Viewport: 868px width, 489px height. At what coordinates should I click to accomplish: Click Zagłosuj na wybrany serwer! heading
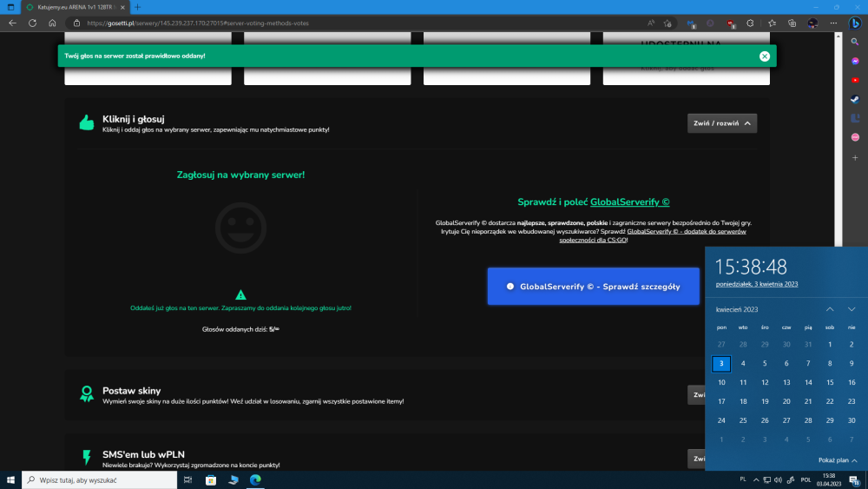click(x=240, y=175)
